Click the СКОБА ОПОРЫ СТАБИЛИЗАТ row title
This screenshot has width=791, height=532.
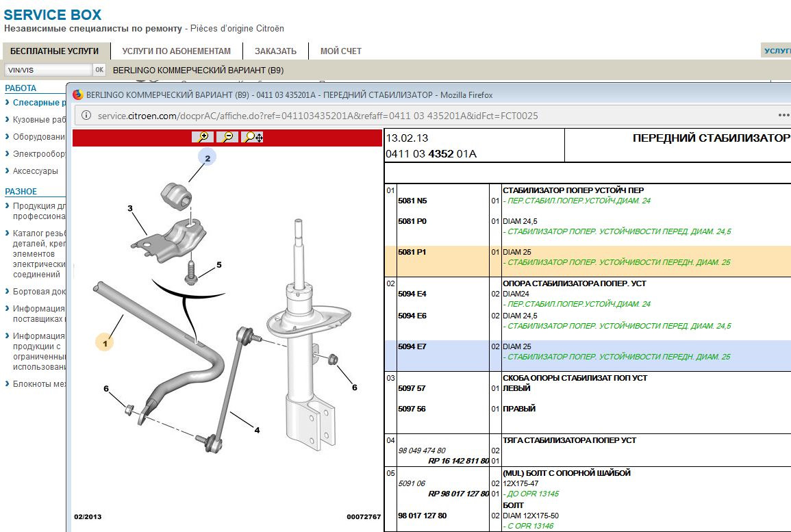point(575,378)
